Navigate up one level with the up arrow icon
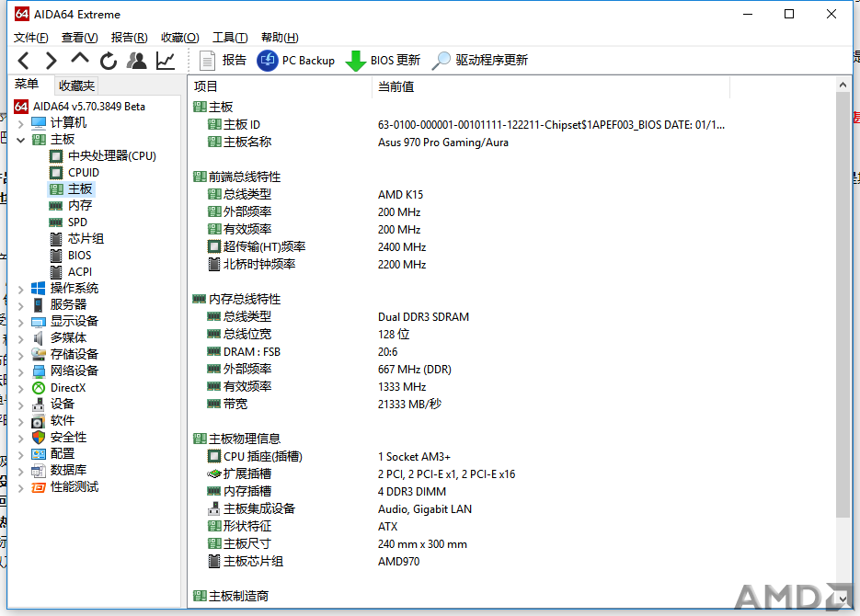The width and height of the screenshot is (860, 616). point(79,58)
